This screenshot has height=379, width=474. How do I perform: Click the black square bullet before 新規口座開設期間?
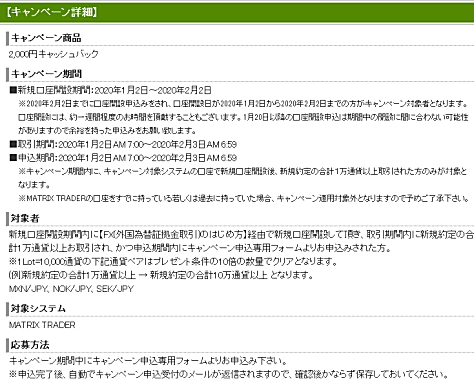pyautogui.click(x=13, y=90)
